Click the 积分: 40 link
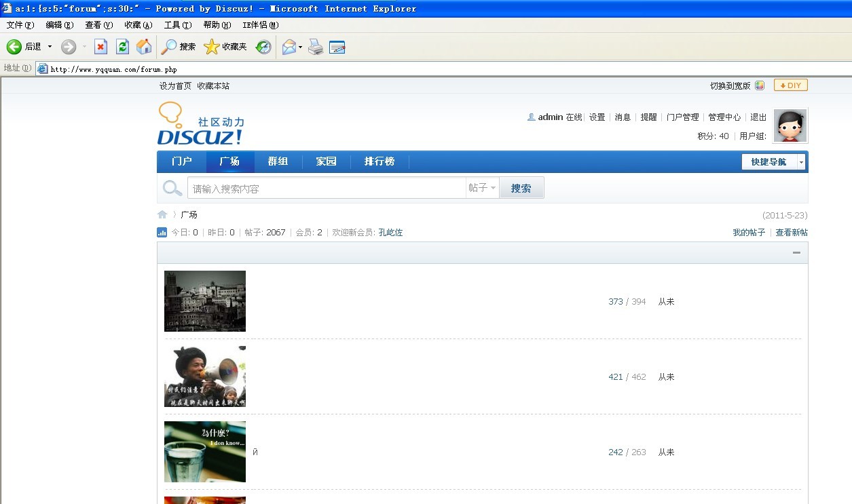This screenshot has height=504, width=852. point(713,136)
